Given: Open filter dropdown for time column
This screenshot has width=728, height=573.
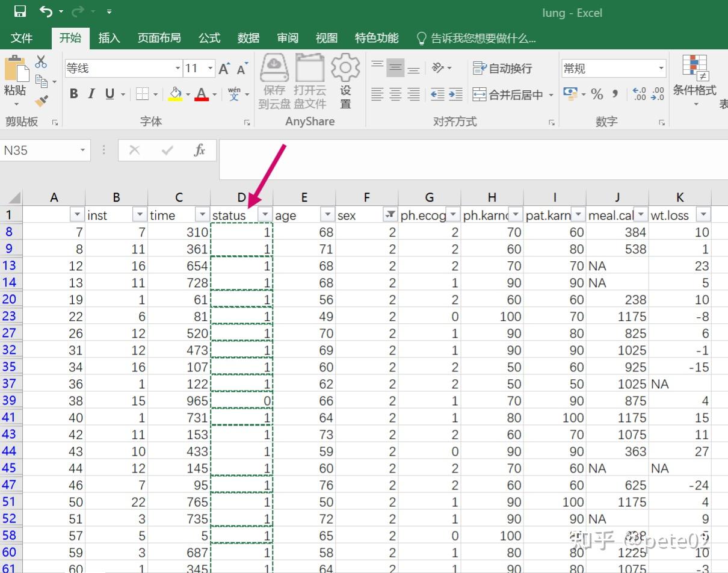Looking at the screenshot, I should click(x=202, y=214).
